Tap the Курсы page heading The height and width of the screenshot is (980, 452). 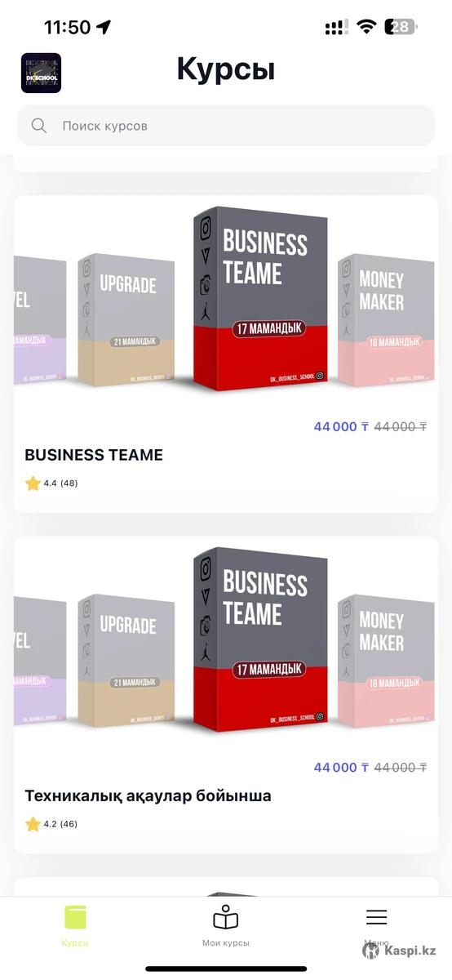[226, 70]
